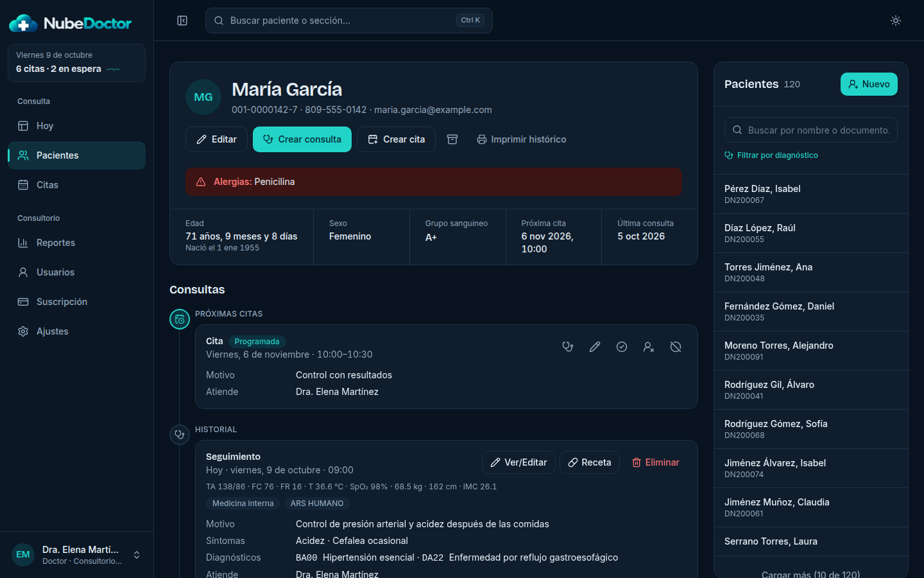This screenshot has height=578, width=924.
Task: Select patient Pérez Díaz, Isabel
Action: (811, 194)
